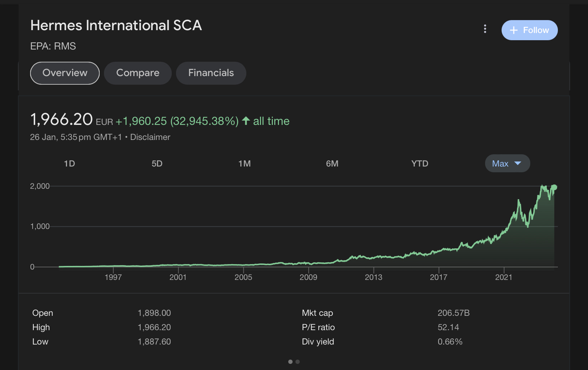Click the 2001 axis label on chart
The height and width of the screenshot is (370, 588).
click(178, 277)
